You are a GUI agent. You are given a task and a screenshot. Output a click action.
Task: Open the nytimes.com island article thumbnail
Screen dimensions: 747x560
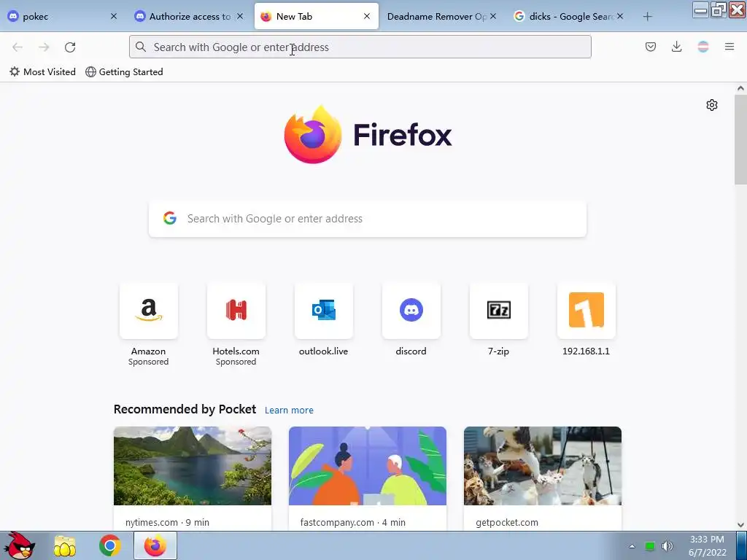[193, 466]
